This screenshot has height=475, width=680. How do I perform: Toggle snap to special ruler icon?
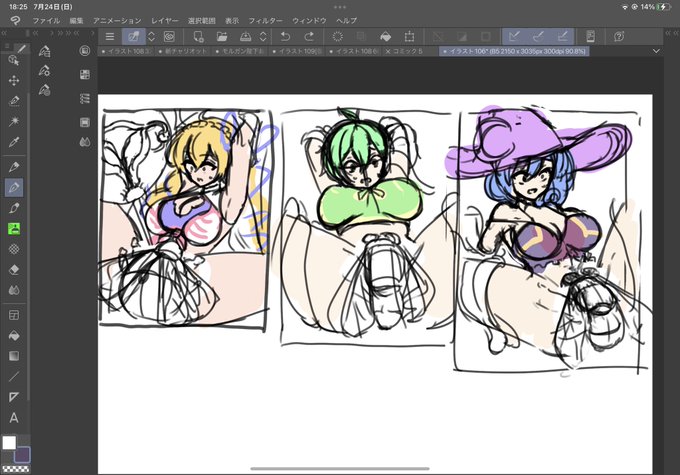(x=539, y=36)
